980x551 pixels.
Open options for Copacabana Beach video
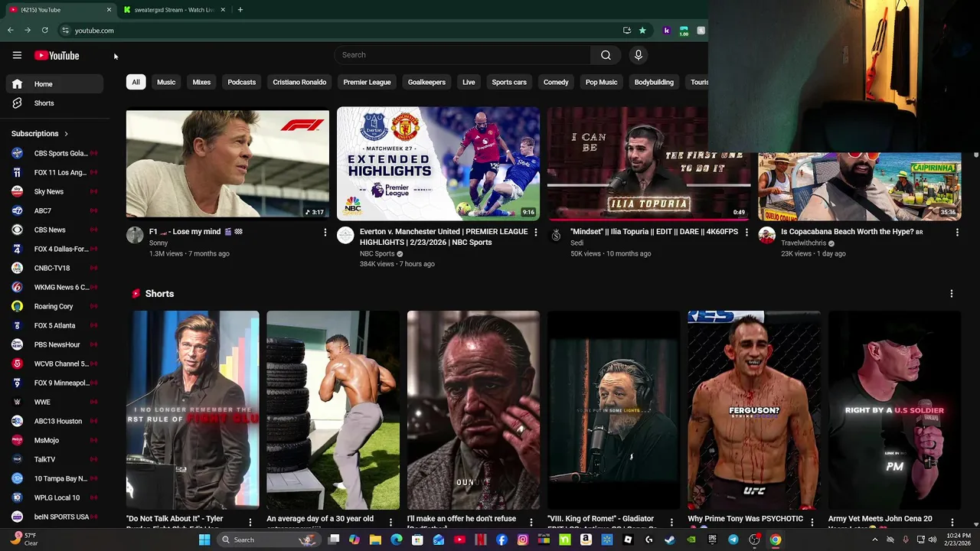pyautogui.click(x=957, y=232)
